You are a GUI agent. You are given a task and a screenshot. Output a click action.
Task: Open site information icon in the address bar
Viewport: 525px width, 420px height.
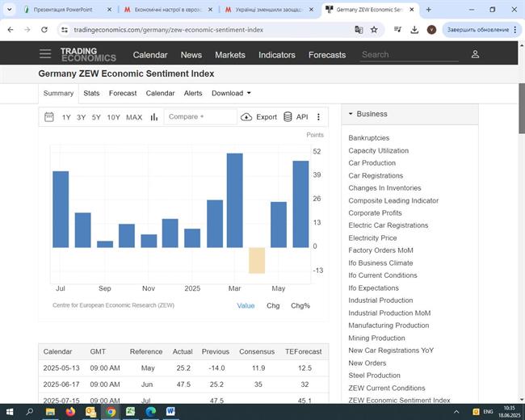[65, 30]
